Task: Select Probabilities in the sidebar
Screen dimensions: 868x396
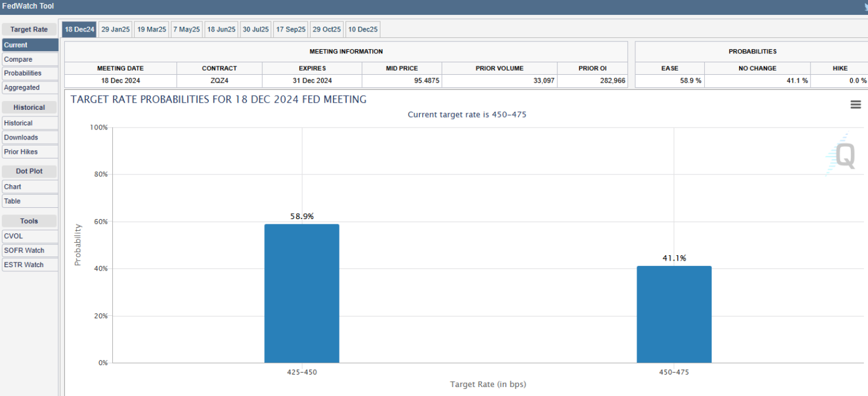Action: point(30,73)
